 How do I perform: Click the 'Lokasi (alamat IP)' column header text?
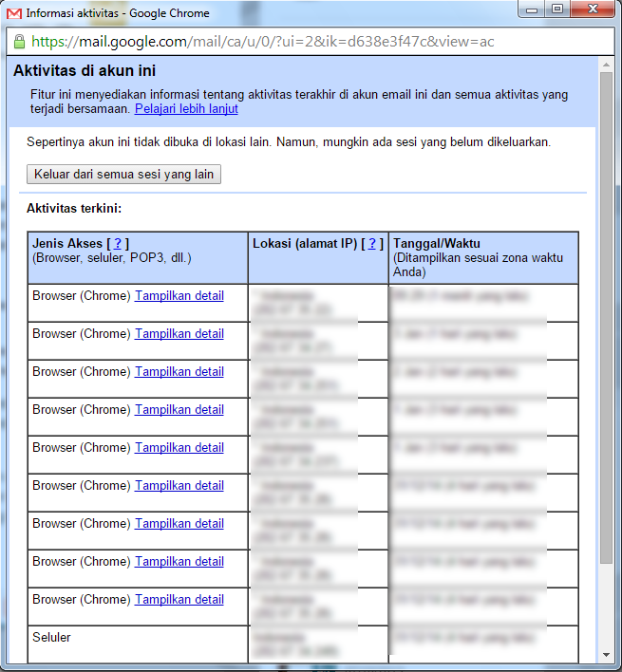coord(305,243)
